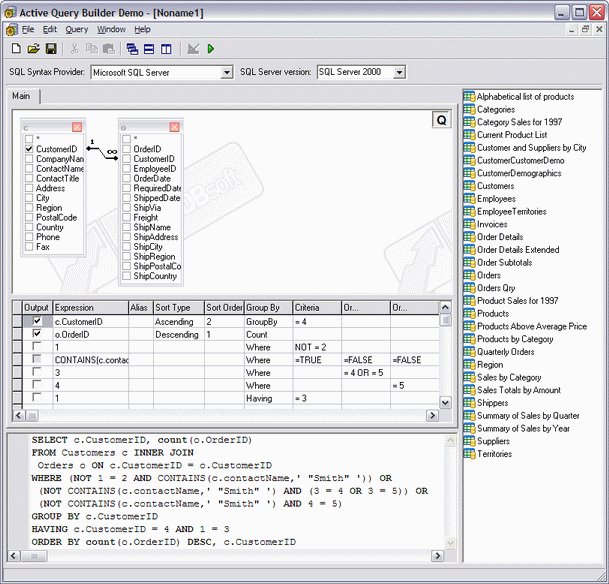609x584 pixels.
Task: Click the Cascade windows toolbar icon
Action: (x=132, y=49)
